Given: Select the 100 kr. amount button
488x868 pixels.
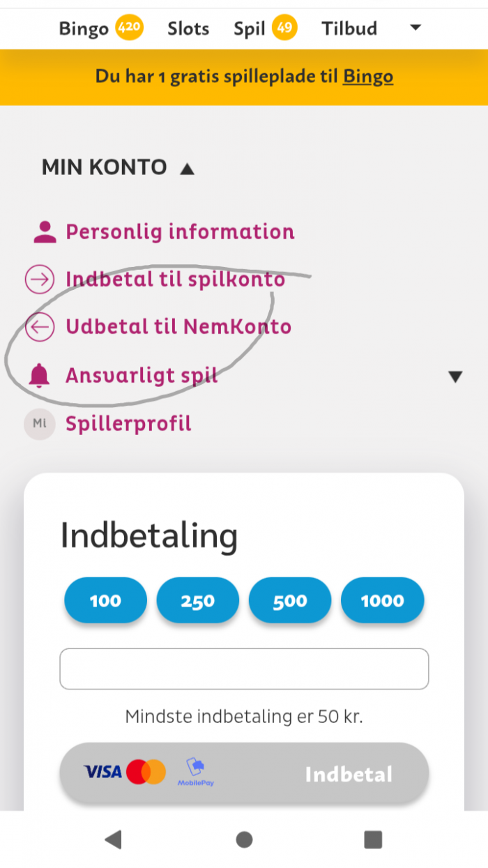Looking at the screenshot, I should coord(106,600).
